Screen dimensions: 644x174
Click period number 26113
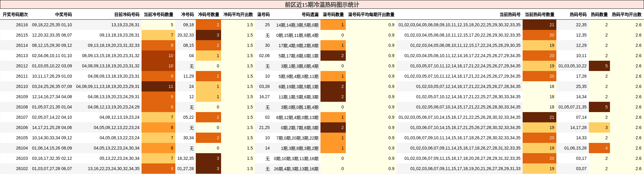tap(22, 56)
